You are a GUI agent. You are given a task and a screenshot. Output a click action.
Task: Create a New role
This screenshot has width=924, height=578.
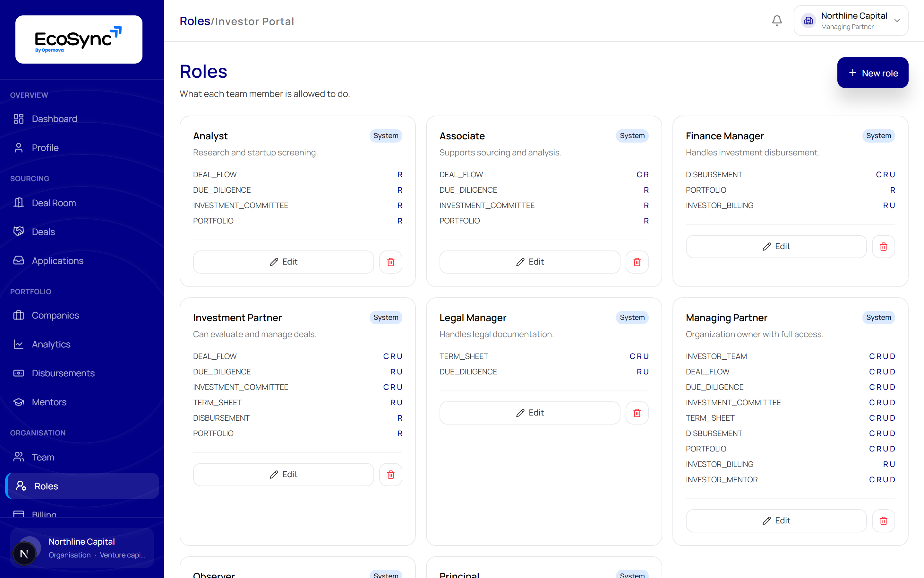[x=872, y=73]
